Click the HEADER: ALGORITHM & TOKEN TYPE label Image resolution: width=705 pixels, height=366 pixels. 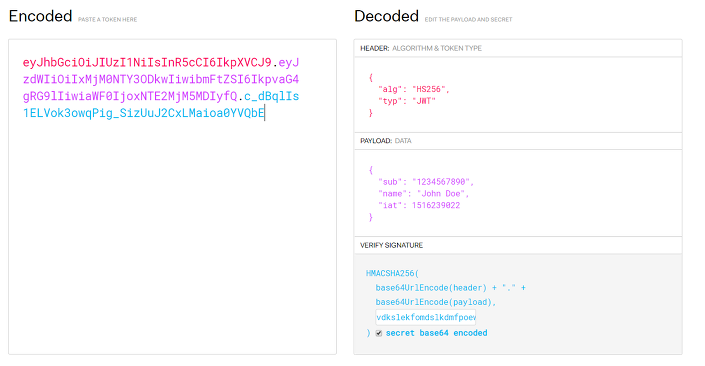pos(421,48)
